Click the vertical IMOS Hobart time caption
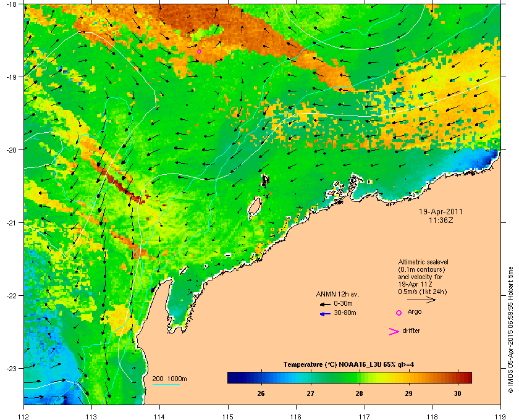 511,331
